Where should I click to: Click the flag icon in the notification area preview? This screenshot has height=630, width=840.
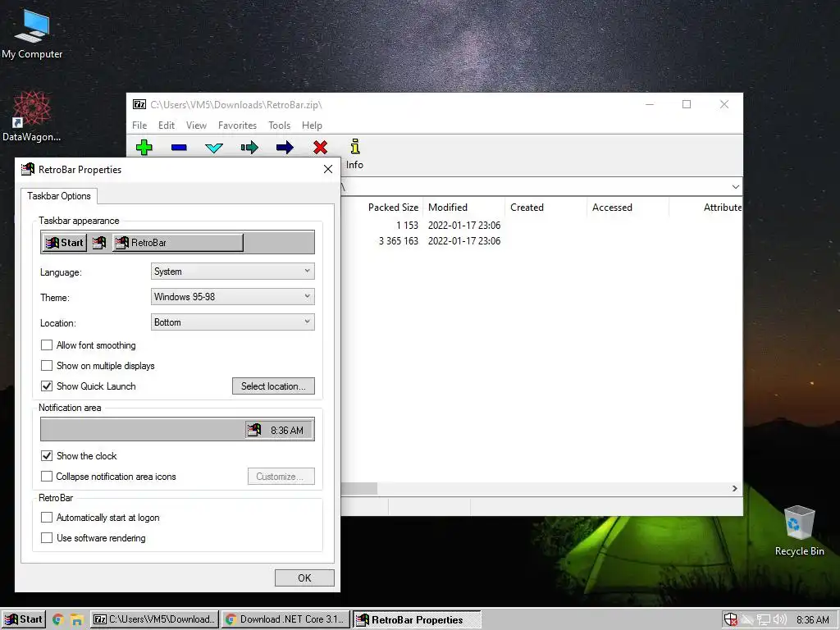click(x=254, y=430)
